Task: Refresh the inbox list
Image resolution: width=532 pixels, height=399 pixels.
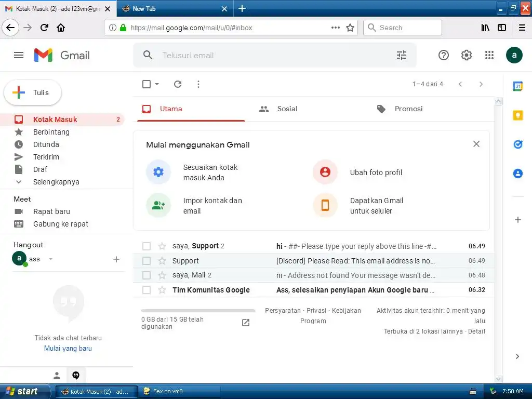Action: tap(178, 84)
